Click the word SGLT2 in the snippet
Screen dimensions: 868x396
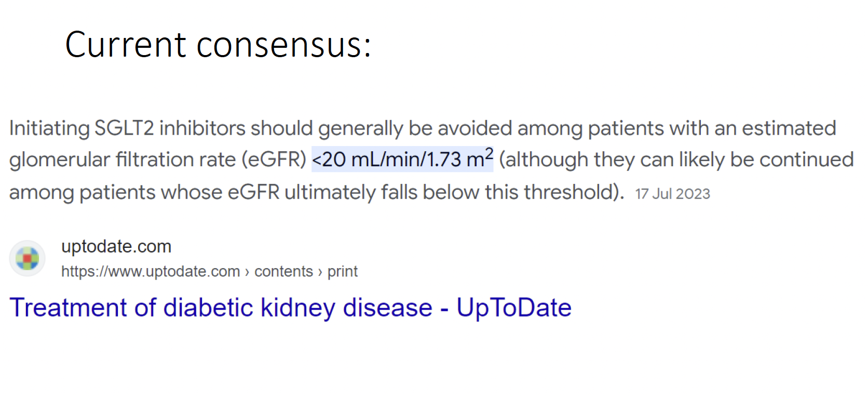point(124,128)
